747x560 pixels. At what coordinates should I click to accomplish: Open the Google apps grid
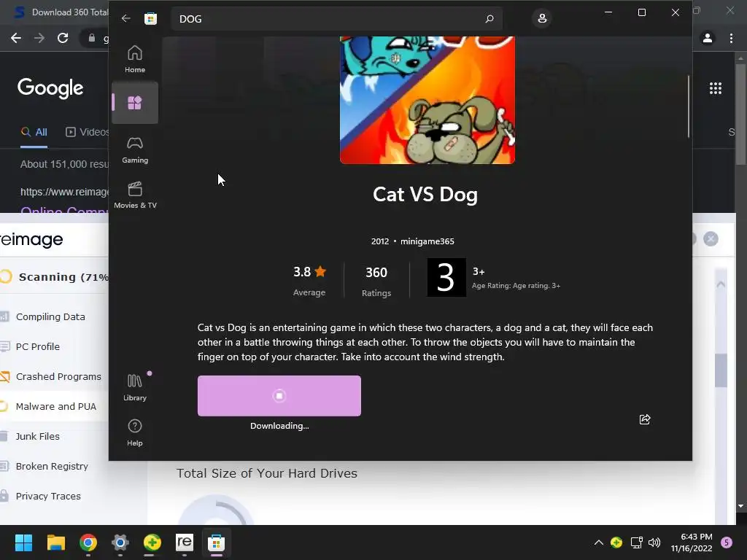click(715, 88)
